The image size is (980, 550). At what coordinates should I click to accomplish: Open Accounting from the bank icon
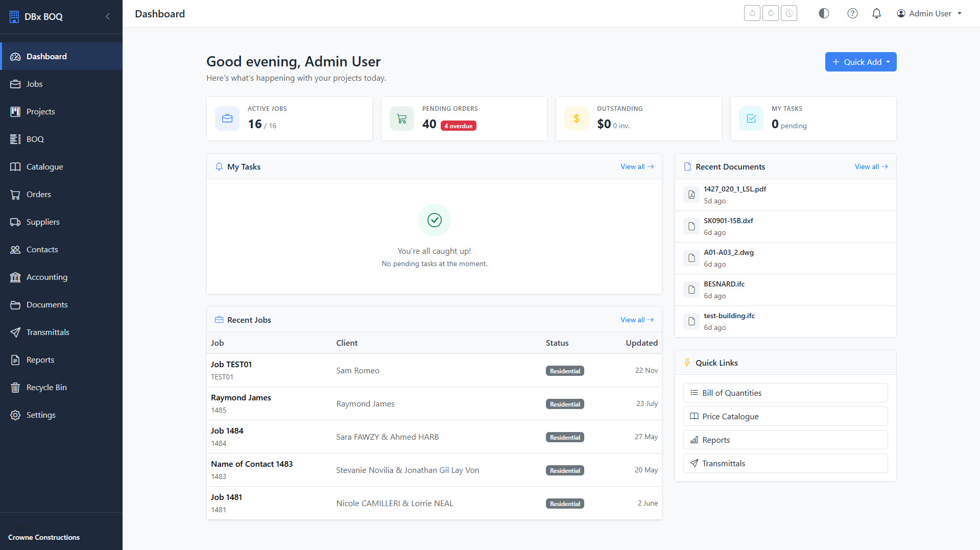15,277
